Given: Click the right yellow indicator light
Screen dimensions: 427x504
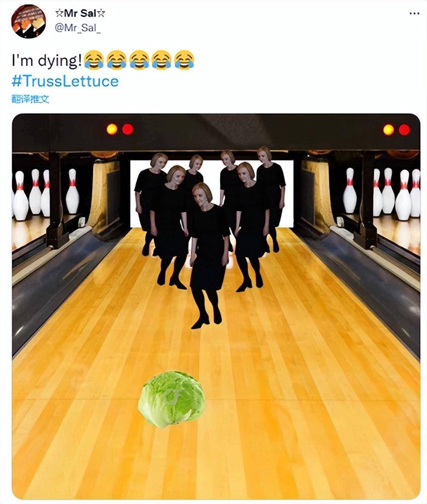Looking at the screenshot, I should pos(388,130).
